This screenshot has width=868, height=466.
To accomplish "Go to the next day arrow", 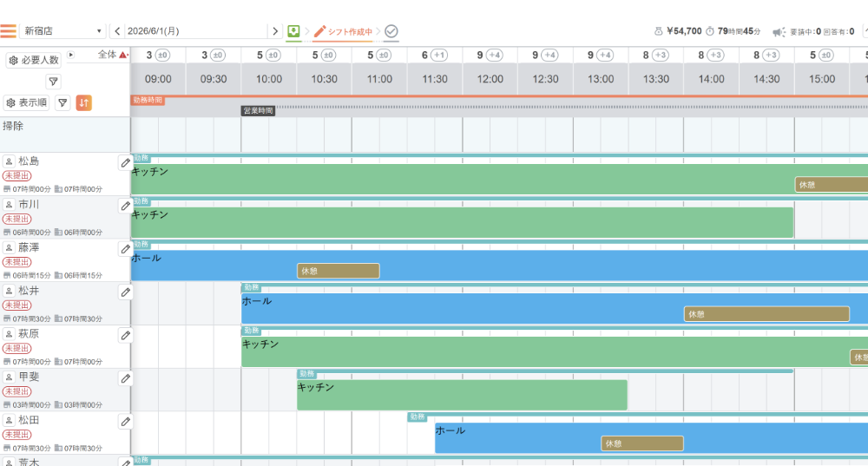I will (x=275, y=31).
